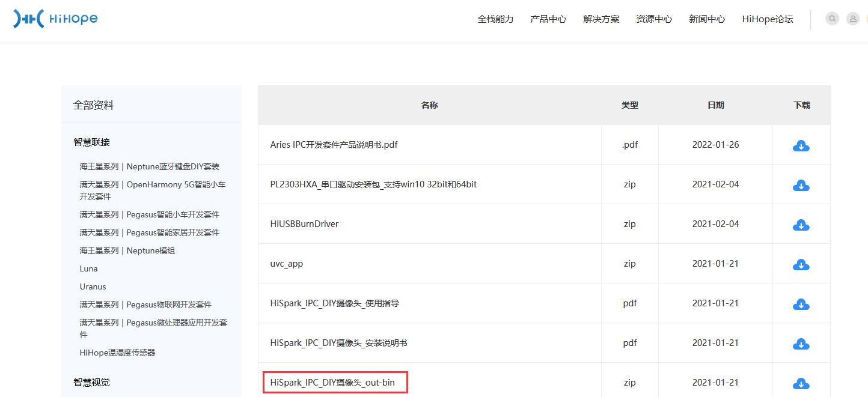The image size is (868, 397).
Task: Click file name Aries IPC开发套件产品说明书.pdf
Action: click(334, 145)
